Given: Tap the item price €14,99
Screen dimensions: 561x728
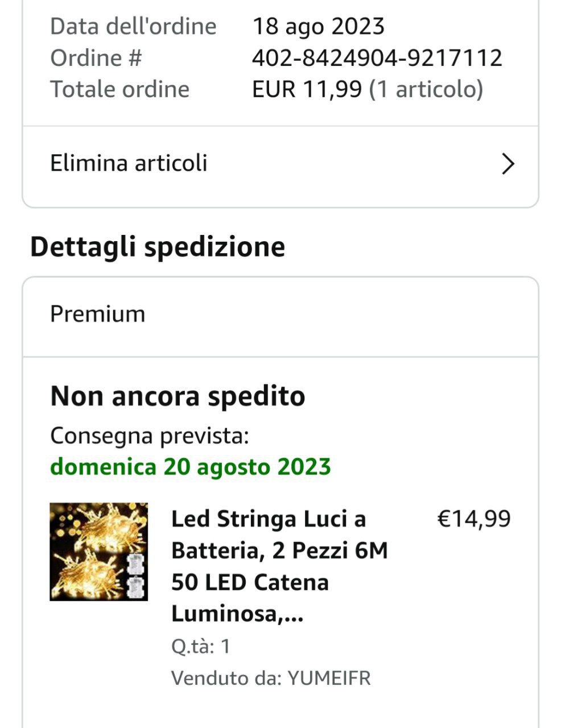Looking at the screenshot, I should [473, 519].
